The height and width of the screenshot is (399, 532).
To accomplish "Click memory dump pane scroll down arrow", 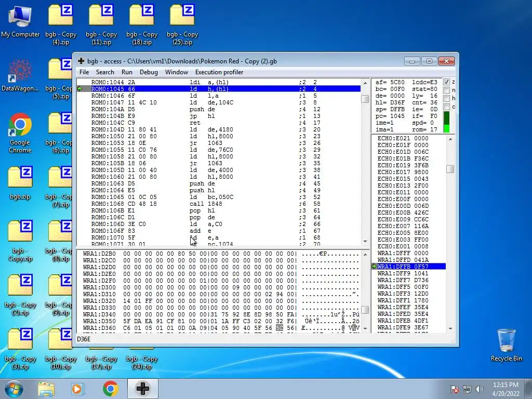I will [x=365, y=328].
